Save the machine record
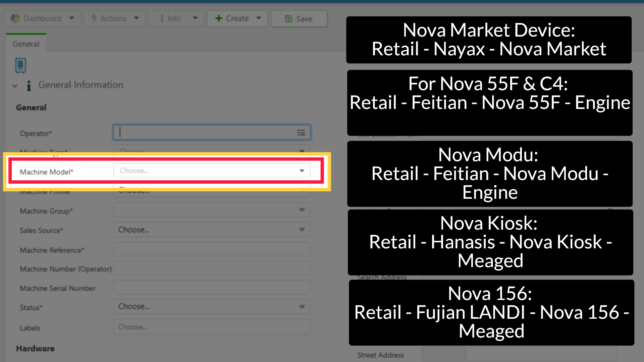Screen dimensions: 644x362 [299, 19]
